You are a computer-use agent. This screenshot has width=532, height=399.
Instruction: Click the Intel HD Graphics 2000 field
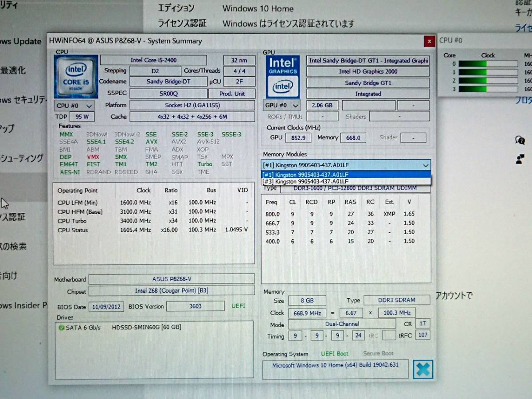tap(368, 71)
